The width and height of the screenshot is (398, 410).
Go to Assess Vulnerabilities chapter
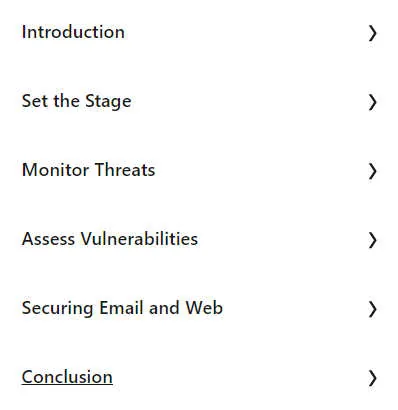point(110,239)
